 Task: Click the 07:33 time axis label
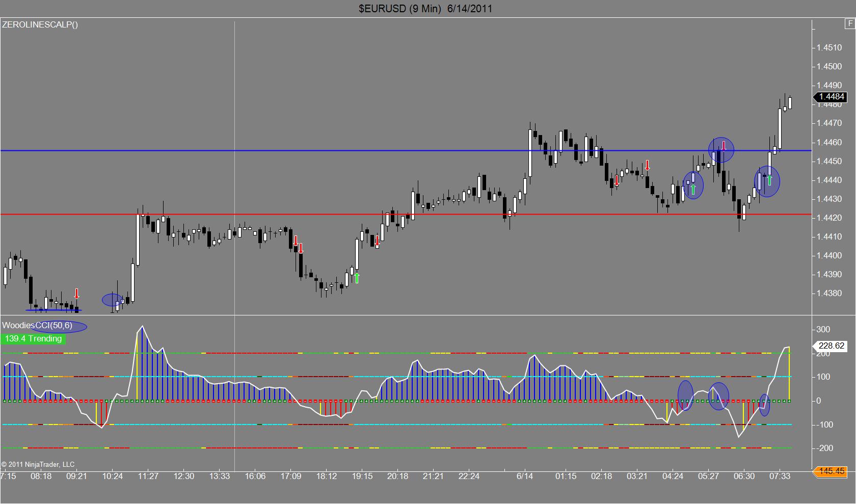click(x=780, y=476)
